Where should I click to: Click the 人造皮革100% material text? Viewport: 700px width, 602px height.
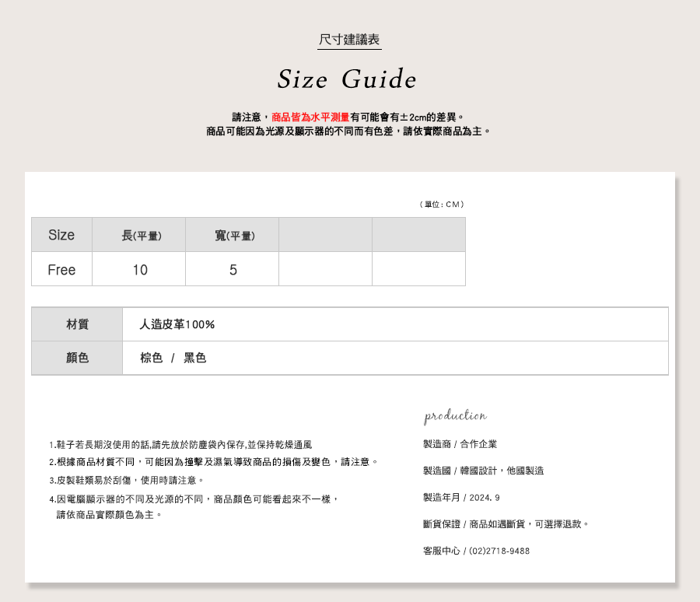(x=177, y=324)
